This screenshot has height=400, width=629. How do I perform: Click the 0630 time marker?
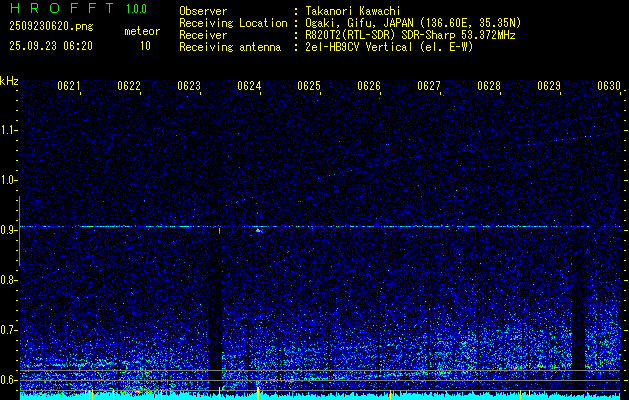(609, 86)
